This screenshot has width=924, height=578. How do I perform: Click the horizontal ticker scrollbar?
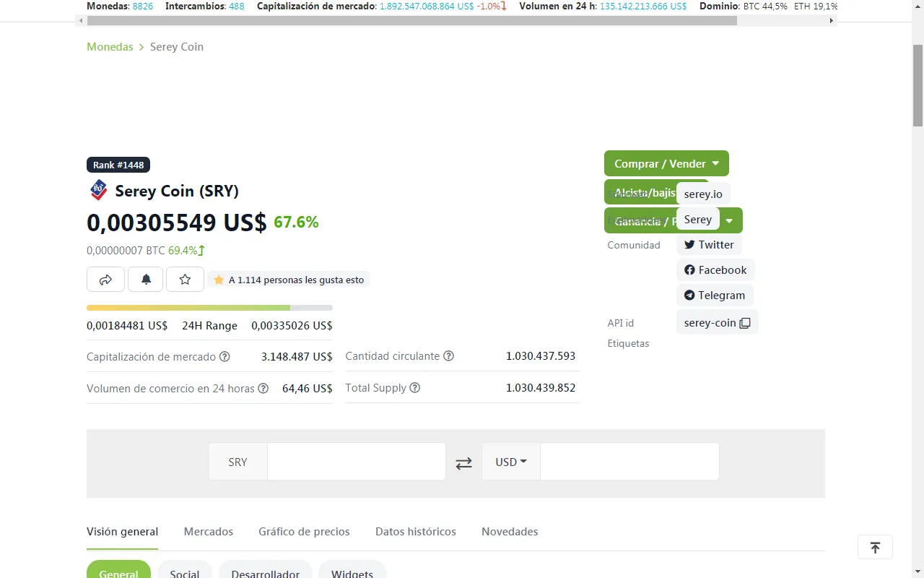pyautogui.click(x=411, y=21)
